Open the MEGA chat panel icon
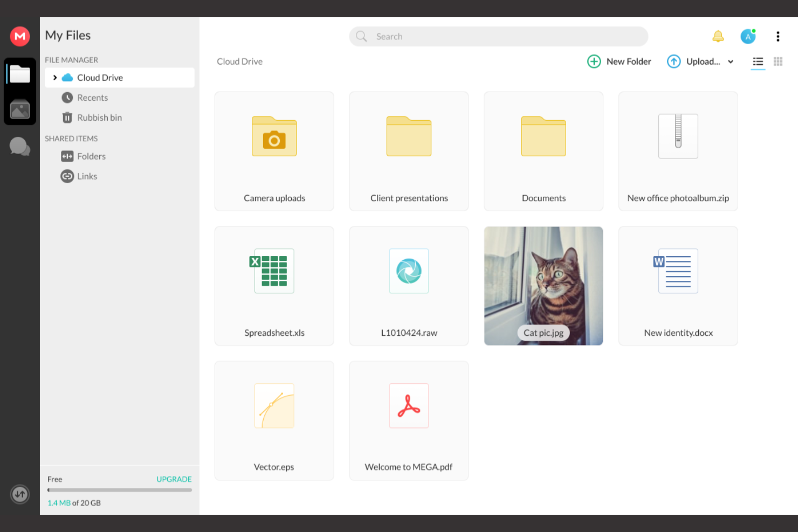 pos(20,146)
